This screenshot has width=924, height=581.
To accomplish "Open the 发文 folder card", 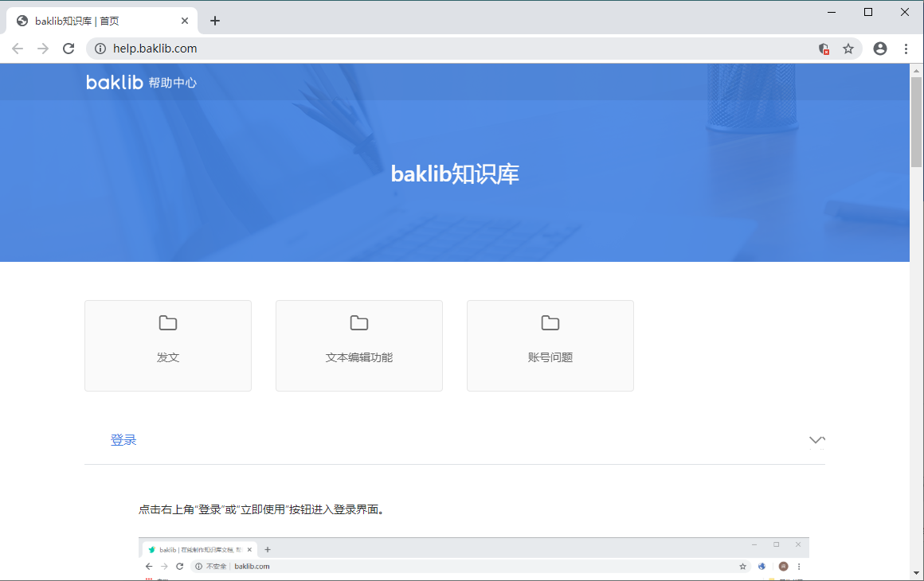I will (168, 345).
